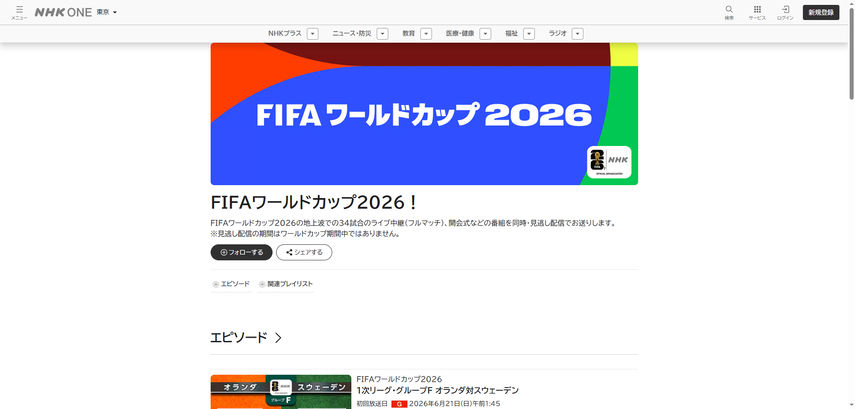Screen dimensions: 855x409
Task: Click the FIFA ワールドカップ 2026 banner image
Action: coord(424,114)
